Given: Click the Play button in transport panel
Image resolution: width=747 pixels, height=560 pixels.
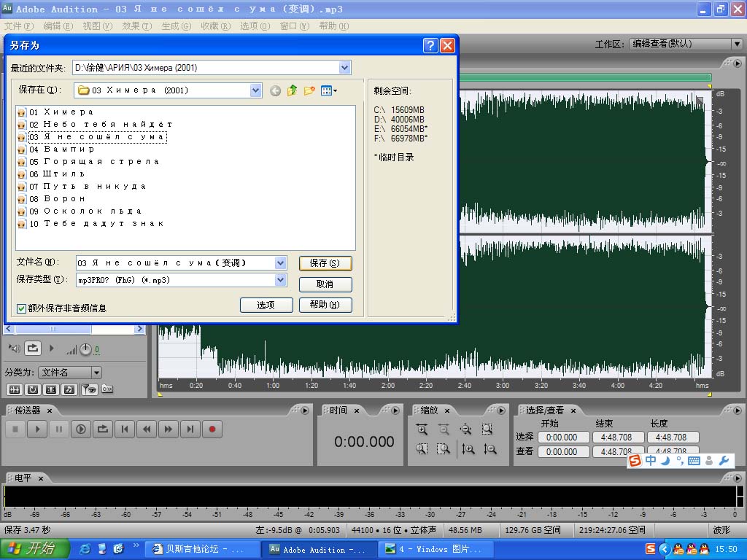Looking at the screenshot, I should pos(37,429).
